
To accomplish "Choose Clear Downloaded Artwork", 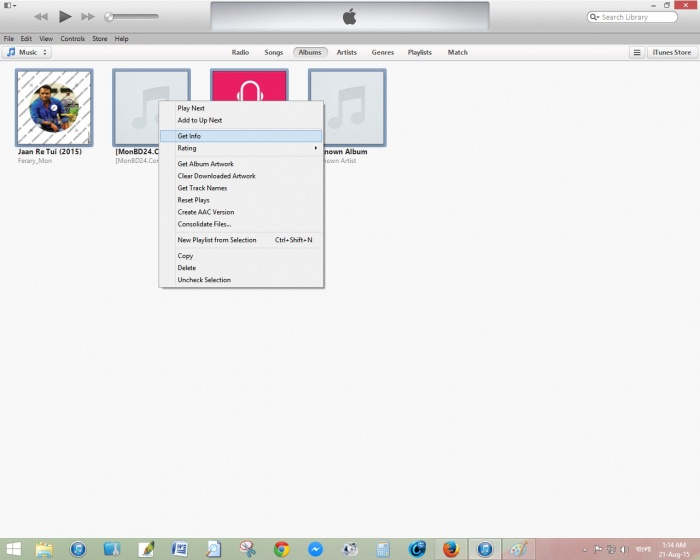I will (241, 176).
